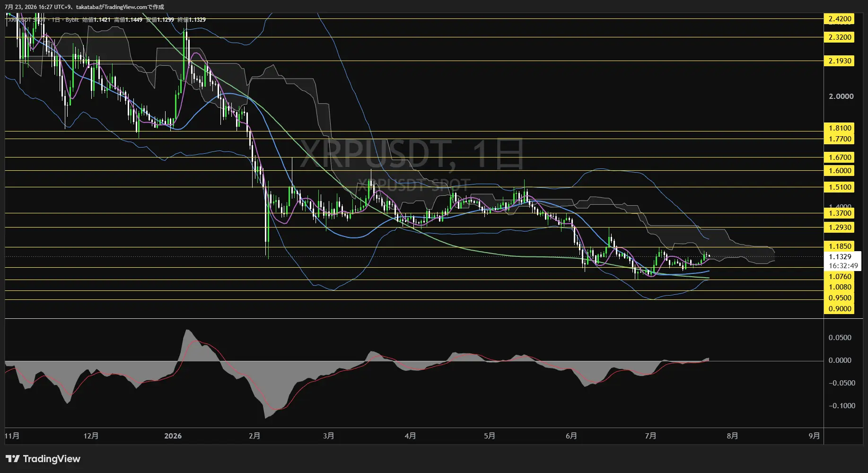Viewport: 868px width, 473px height.
Task: Click the bar countdown timer 16:32:49
Action: pos(843,266)
